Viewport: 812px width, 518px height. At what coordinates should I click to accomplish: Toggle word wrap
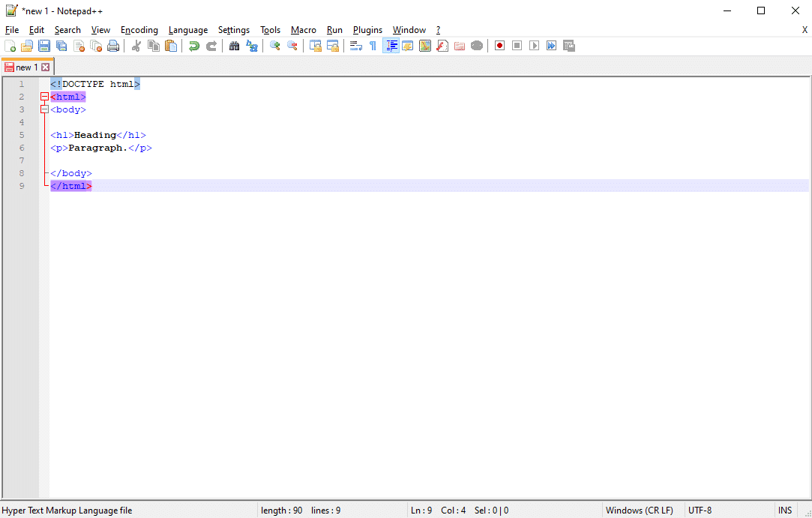354,46
